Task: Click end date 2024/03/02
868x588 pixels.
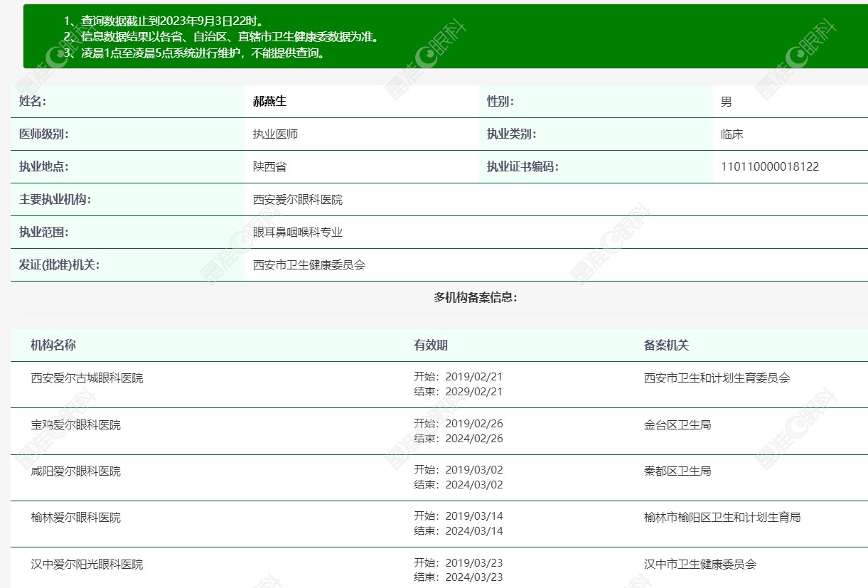Action: click(474, 485)
